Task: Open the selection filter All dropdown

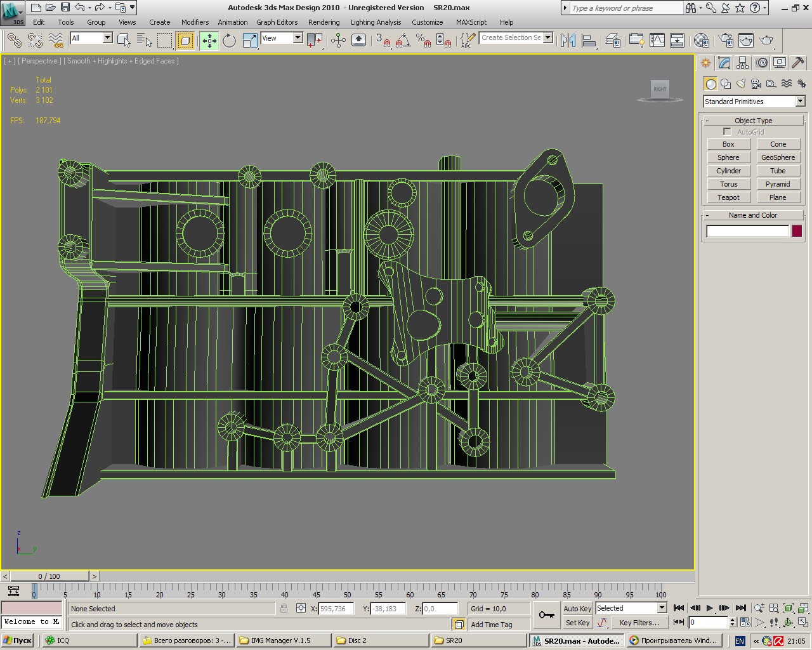Action: coord(107,38)
